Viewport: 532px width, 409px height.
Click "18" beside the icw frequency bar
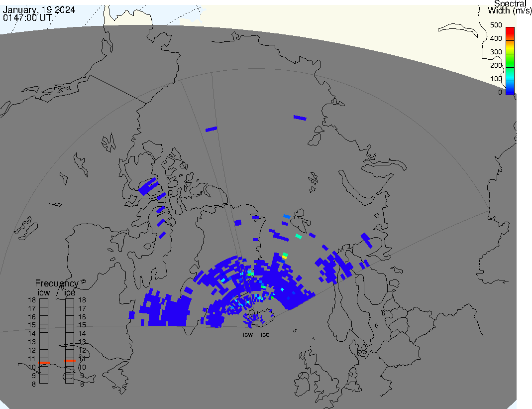coord(32,300)
